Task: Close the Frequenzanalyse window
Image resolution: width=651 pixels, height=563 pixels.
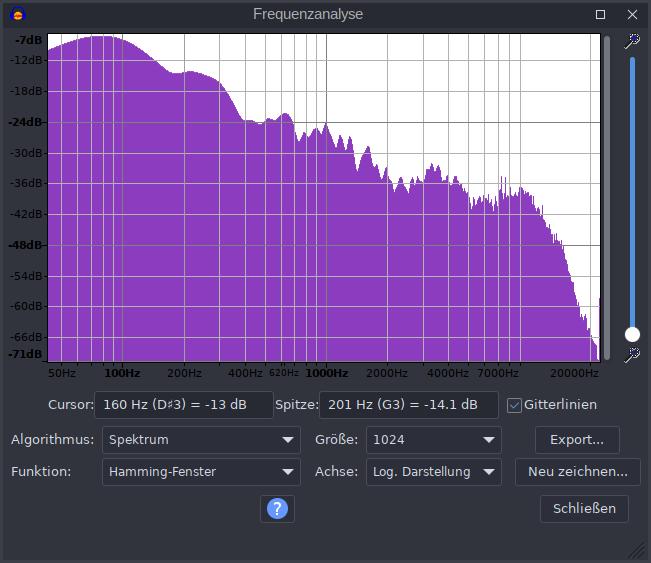Action: click(632, 15)
